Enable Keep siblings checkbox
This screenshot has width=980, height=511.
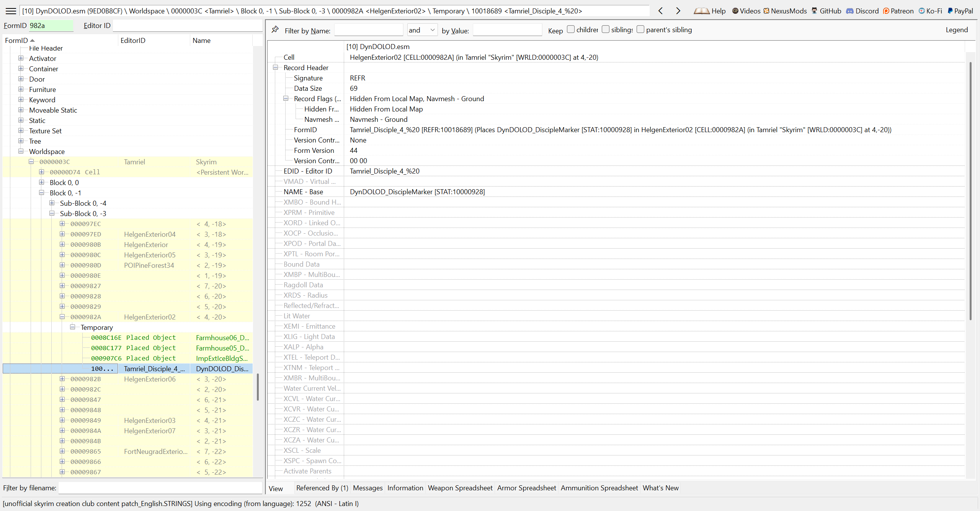606,29
